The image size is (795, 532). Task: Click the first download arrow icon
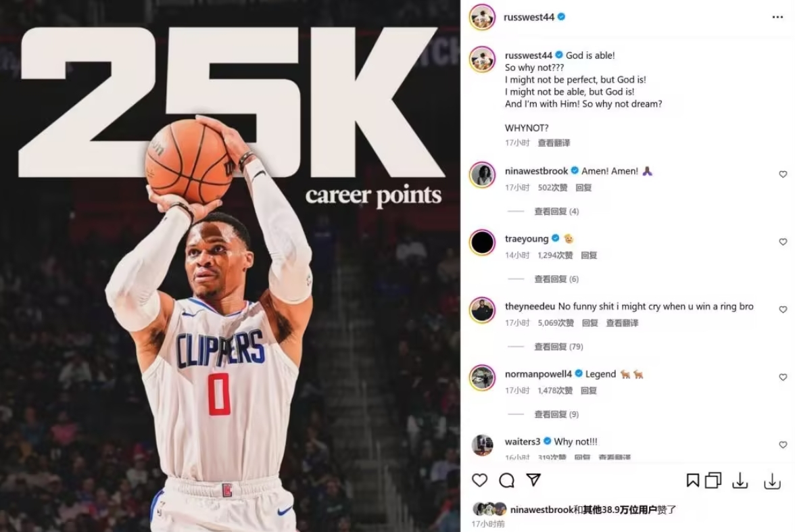coord(740,480)
